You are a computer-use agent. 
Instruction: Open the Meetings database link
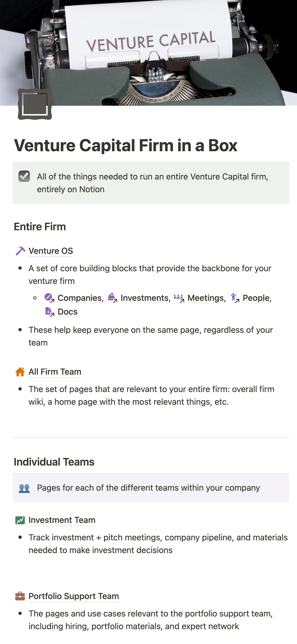206,298
